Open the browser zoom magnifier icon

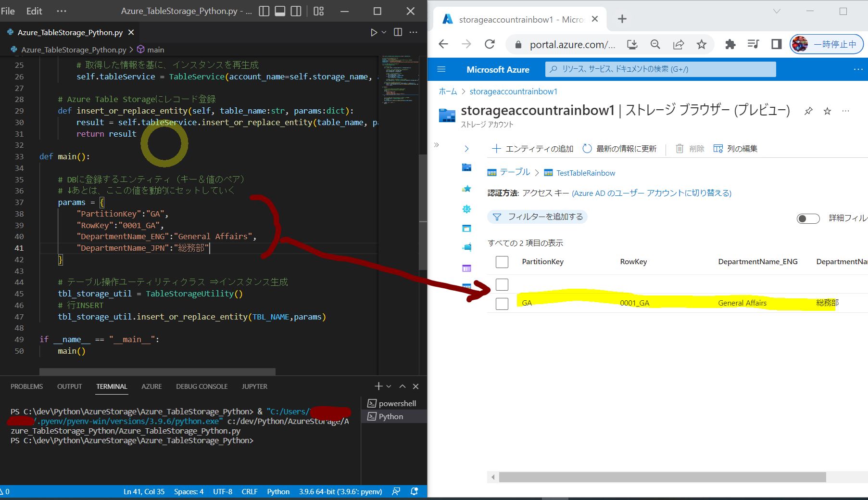coord(655,44)
